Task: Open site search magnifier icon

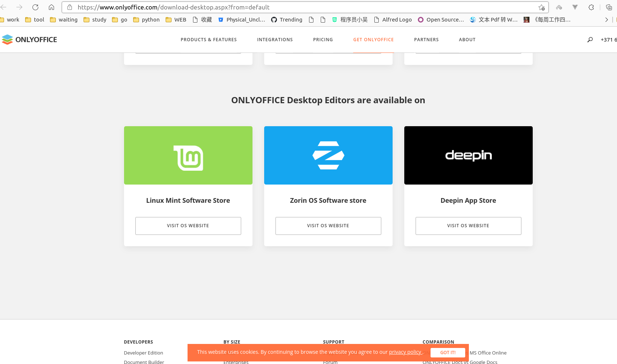Action: [x=590, y=40]
